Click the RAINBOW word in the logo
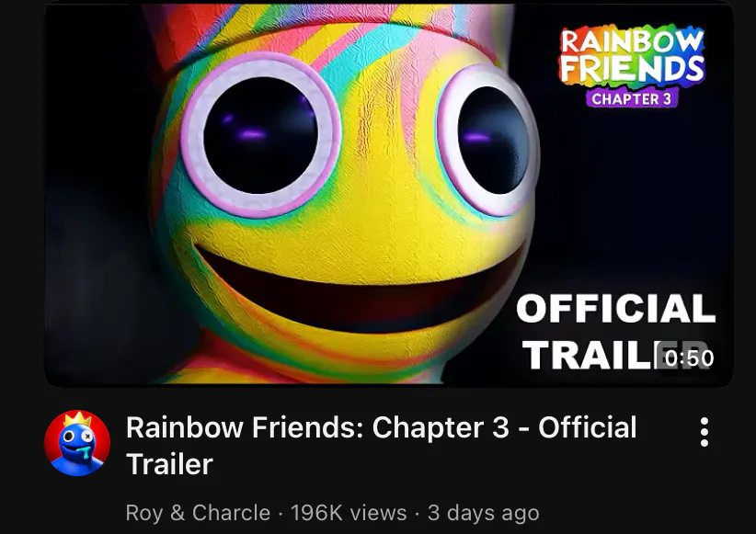 632,42
